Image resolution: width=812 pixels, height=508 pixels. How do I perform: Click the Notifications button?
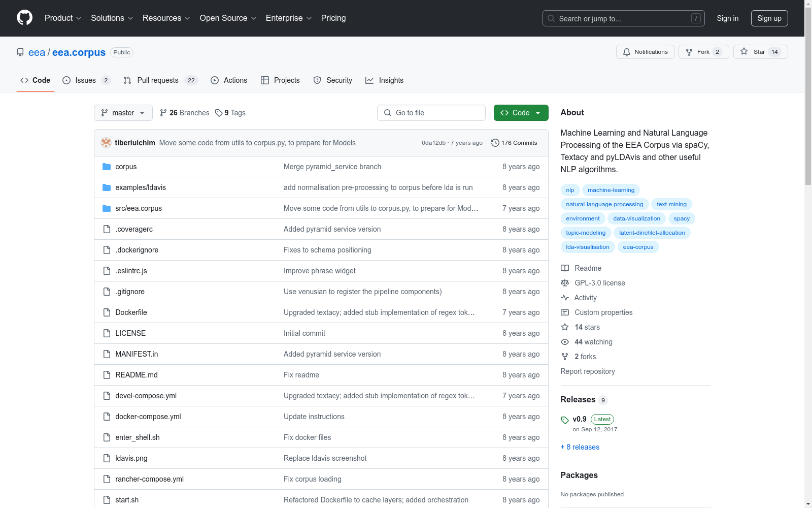click(x=645, y=52)
